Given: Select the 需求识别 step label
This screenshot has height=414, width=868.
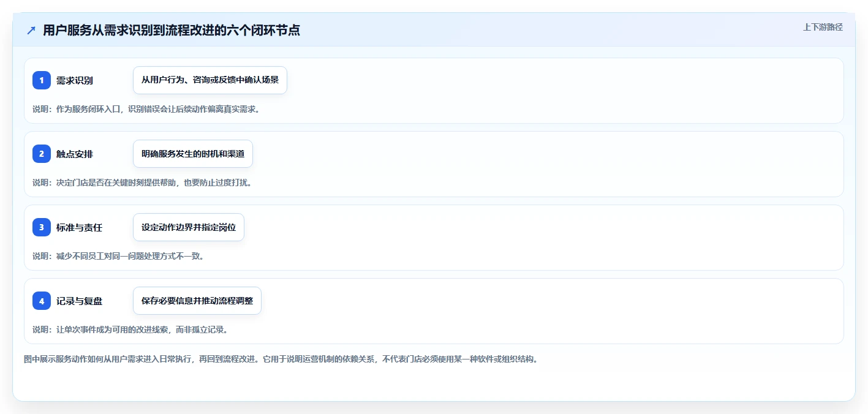Looking at the screenshot, I should pyautogui.click(x=75, y=80).
